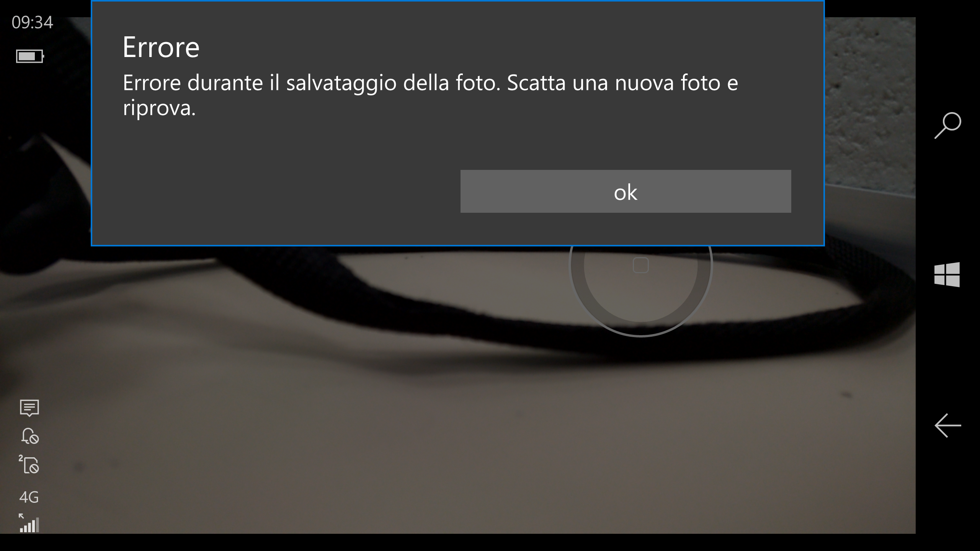Click the Errore dialog title
The image size is (980, 551).
pos(161,47)
